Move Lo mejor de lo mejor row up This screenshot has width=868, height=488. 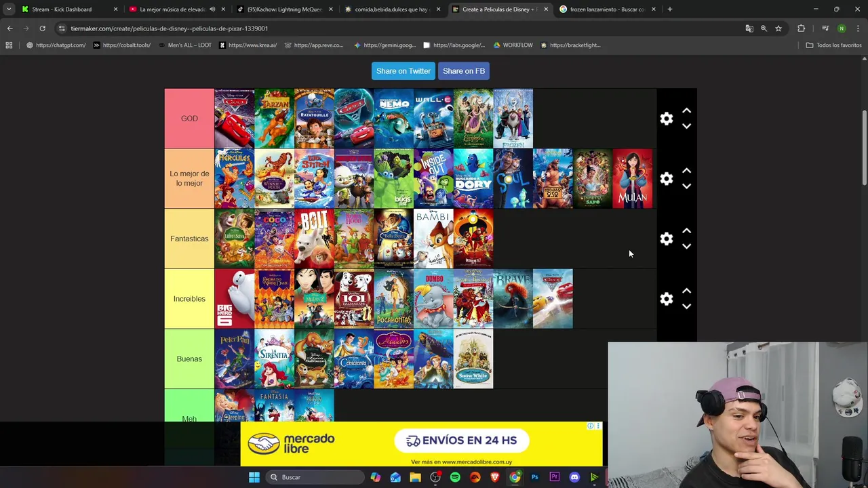tap(686, 171)
